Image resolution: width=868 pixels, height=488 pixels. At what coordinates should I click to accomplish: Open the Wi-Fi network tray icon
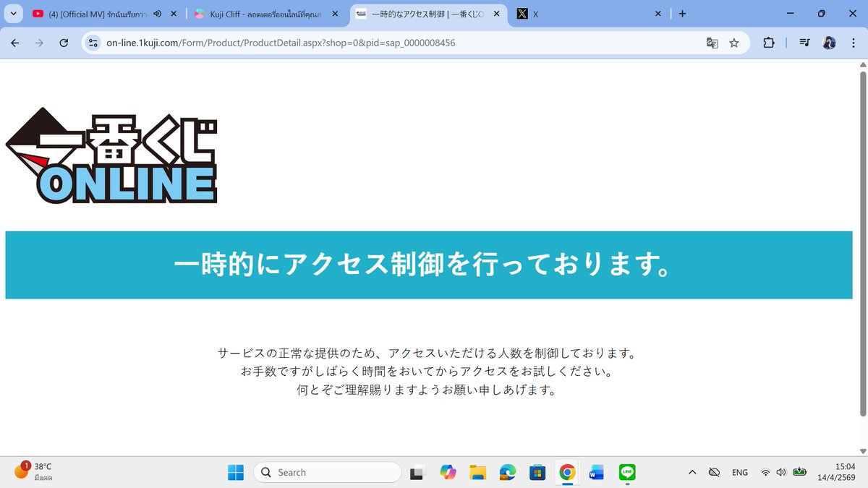[765, 472]
